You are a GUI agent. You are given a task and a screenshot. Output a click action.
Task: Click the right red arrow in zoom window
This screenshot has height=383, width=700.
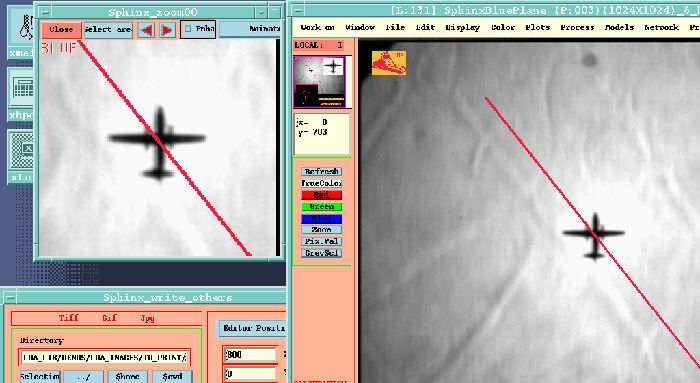(x=167, y=30)
